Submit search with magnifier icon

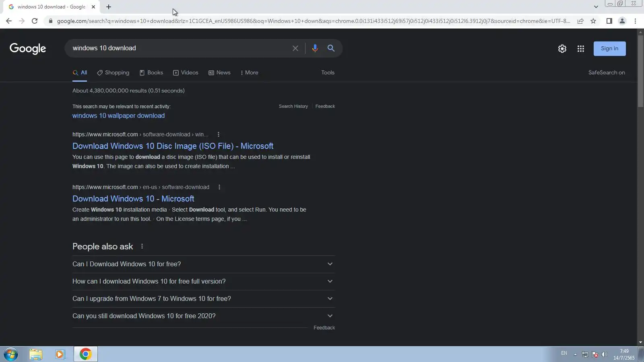click(x=331, y=48)
